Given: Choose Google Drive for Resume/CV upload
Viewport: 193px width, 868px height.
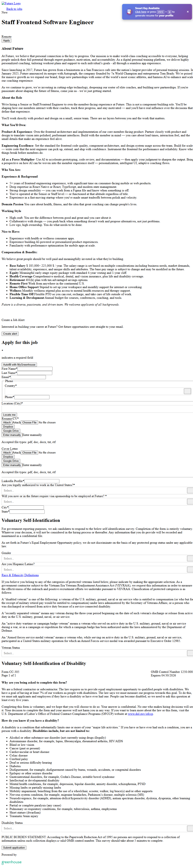Looking at the screenshot, I should click(11, 431).
